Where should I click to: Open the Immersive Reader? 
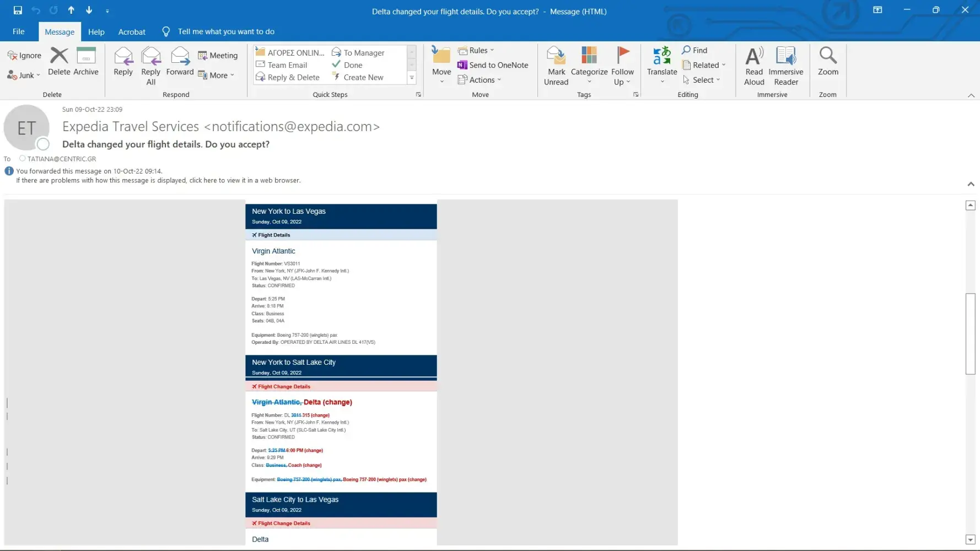[785, 66]
